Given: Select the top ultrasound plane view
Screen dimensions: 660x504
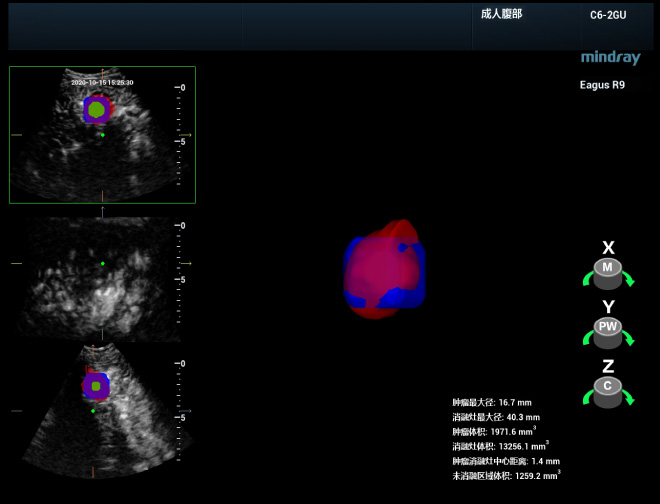Looking at the screenshot, I should tap(102, 135).
